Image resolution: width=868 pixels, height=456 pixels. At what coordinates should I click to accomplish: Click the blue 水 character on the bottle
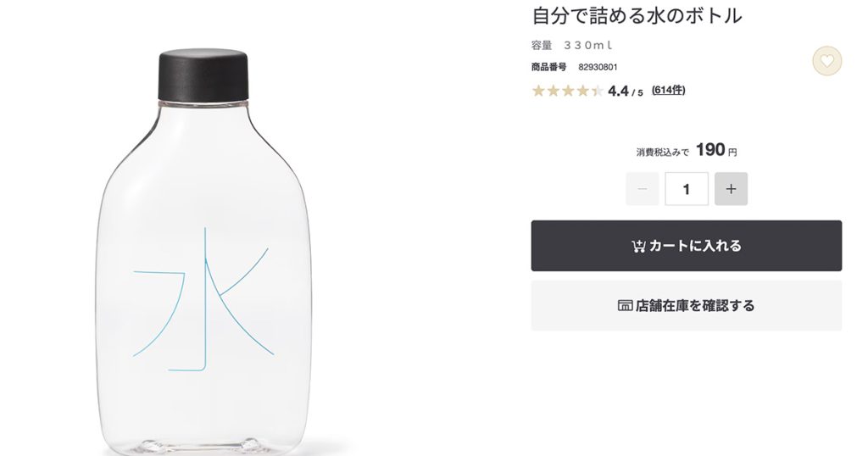[x=203, y=299]
